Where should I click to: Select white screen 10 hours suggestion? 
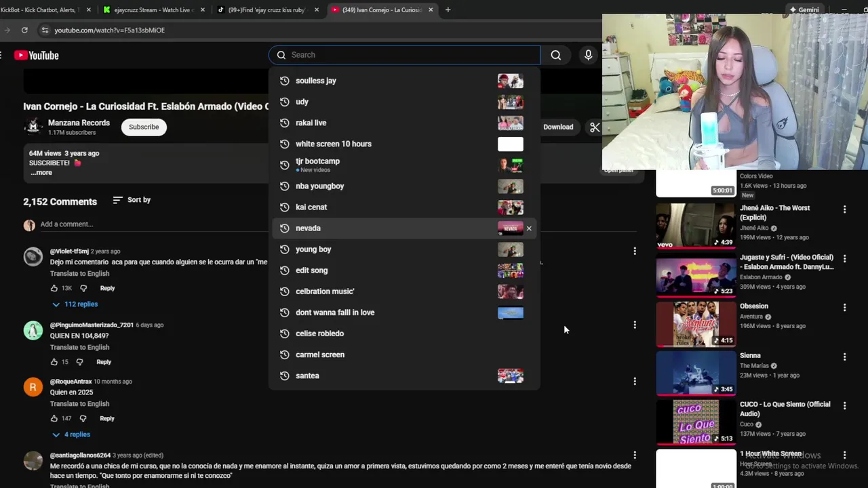click(x=405, y=144)
